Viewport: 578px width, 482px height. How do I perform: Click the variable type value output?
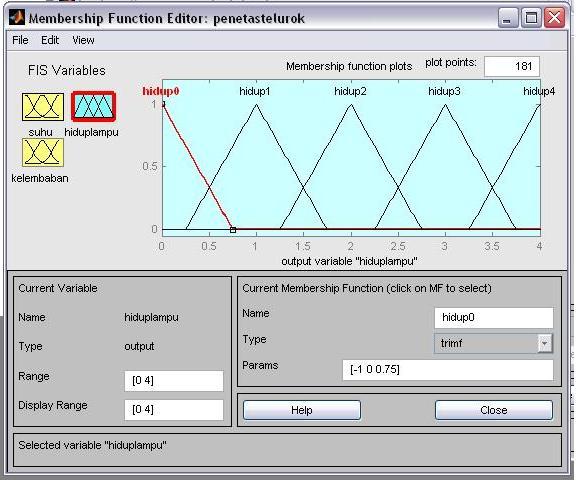pyautogui.click(x=139, y=346)
